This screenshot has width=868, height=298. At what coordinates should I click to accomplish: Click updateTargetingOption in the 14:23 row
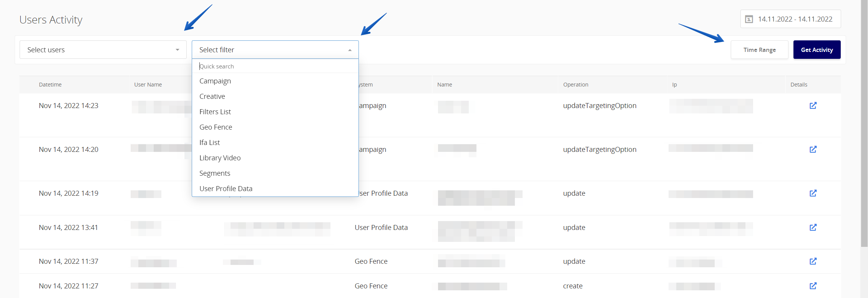(600, 105)
